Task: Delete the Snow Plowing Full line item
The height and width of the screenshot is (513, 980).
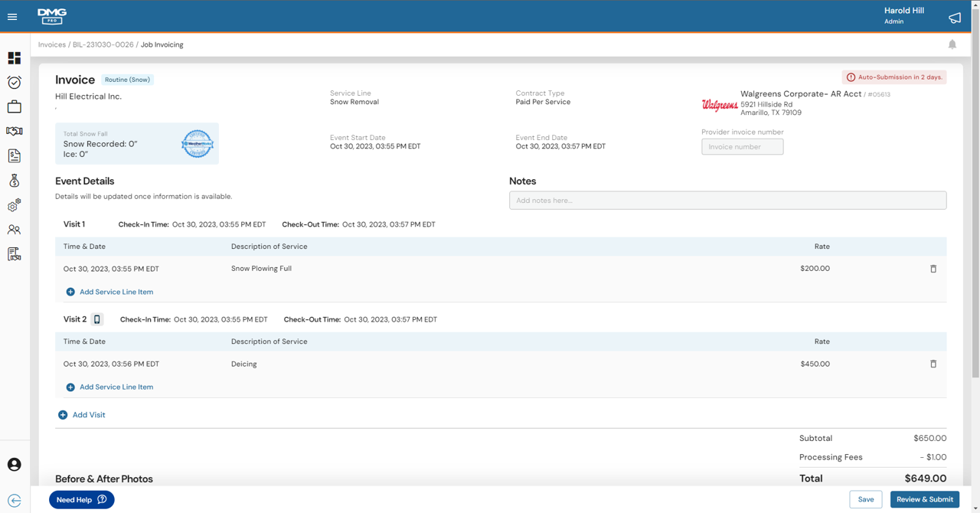Action: 933,269
